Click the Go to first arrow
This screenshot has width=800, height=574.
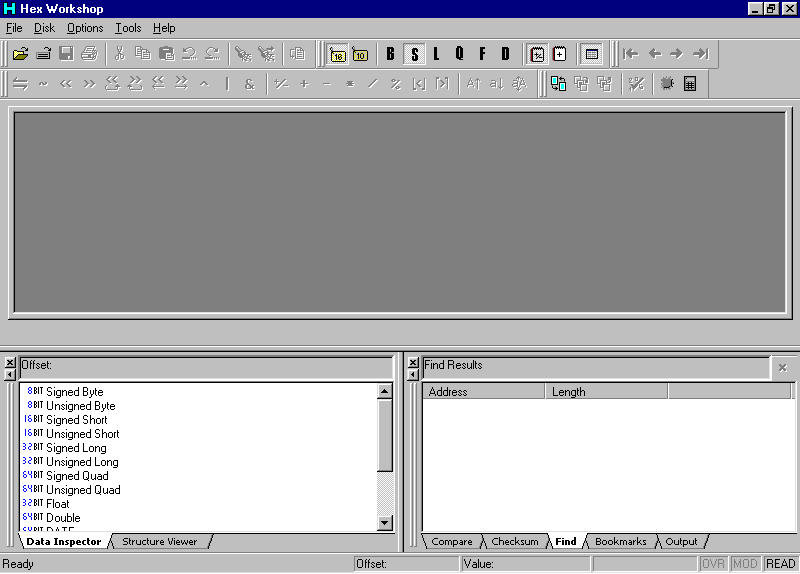click(631, 54)
